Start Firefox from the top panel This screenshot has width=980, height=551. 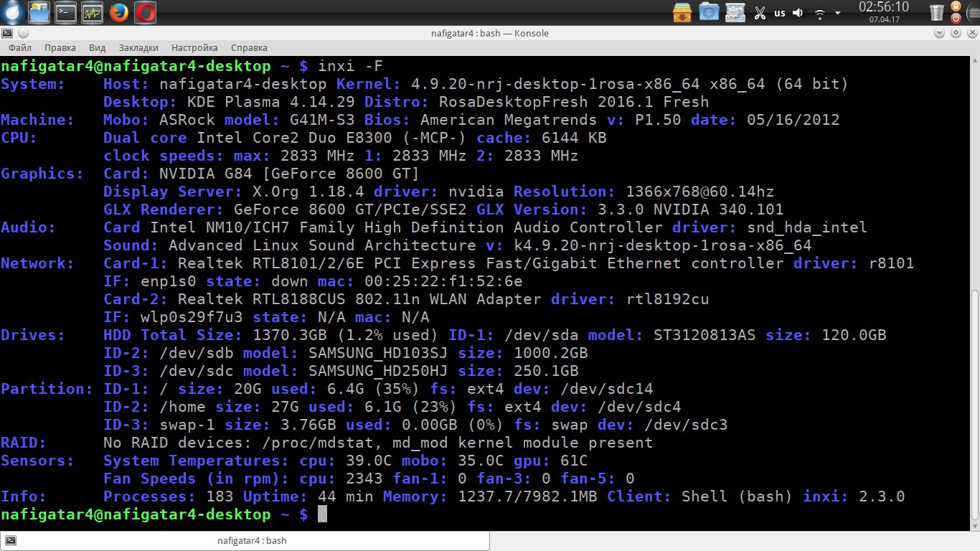118,12
